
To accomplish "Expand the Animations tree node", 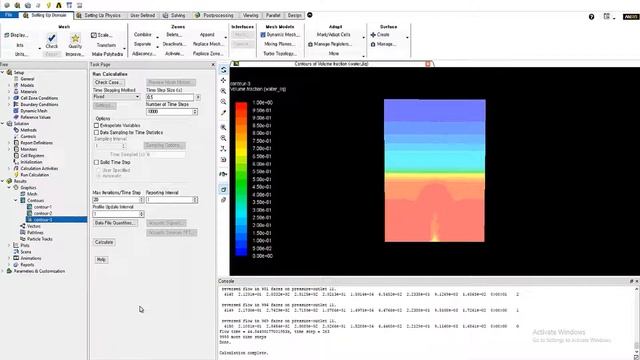I will (x=9, y=258).
